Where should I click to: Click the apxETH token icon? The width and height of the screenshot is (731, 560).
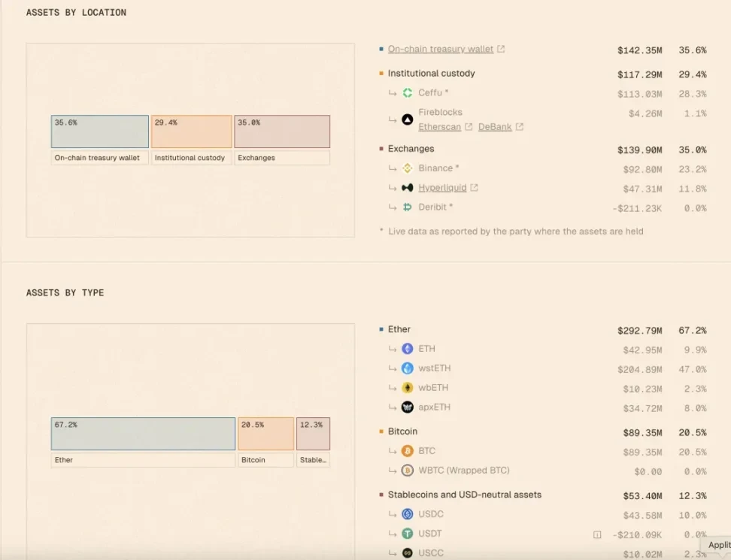click(408, 407)
